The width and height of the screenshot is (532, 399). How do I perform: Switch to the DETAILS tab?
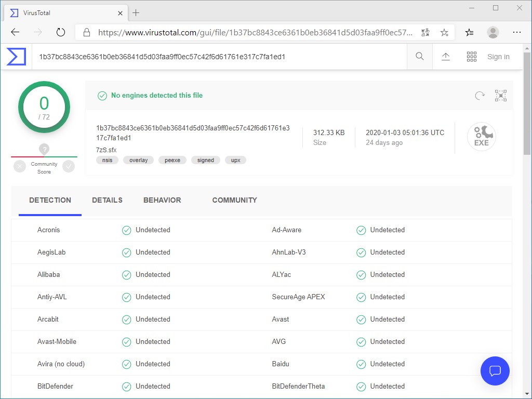tap(108, 200)
